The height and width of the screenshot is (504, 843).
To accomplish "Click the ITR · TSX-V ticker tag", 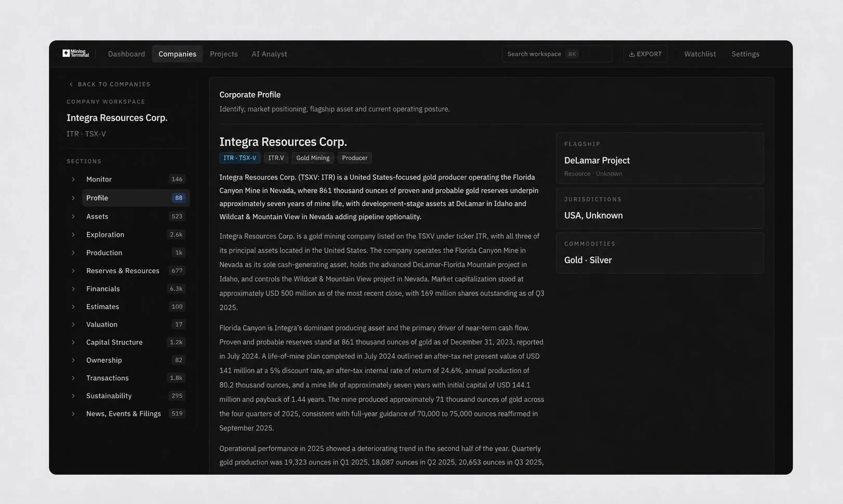I will (240, 158).
